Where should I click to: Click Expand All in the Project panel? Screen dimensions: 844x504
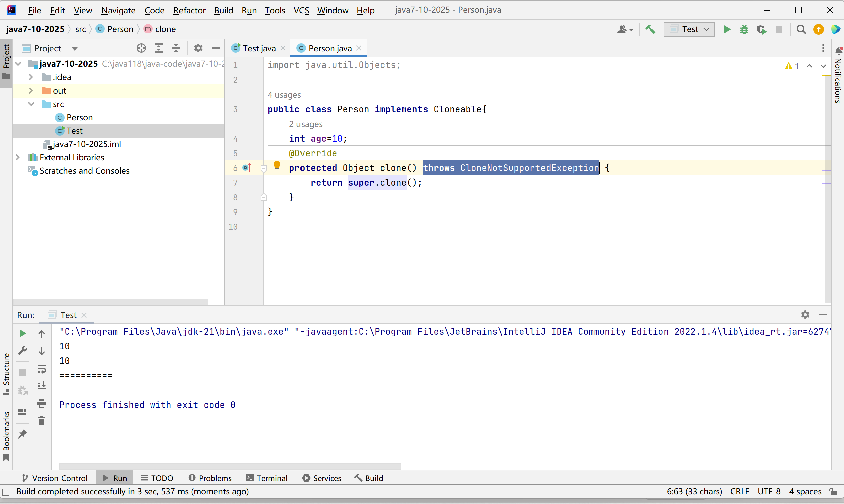coord(159,48)
